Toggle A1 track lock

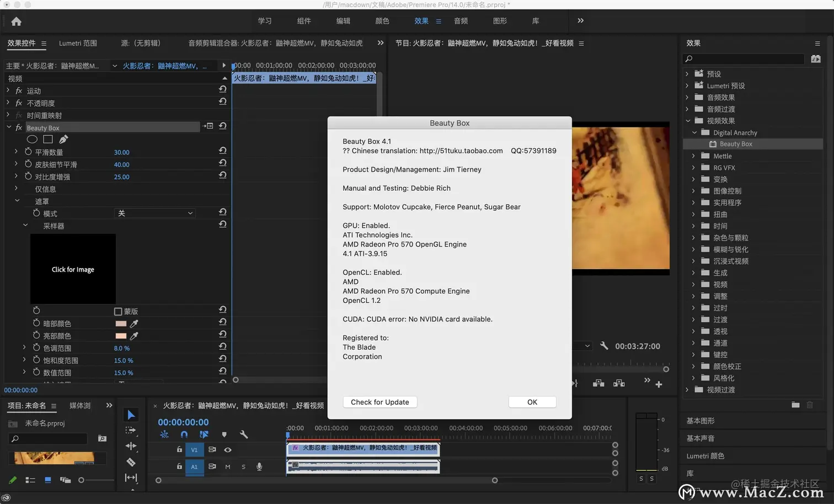click(x=179, y=466)
